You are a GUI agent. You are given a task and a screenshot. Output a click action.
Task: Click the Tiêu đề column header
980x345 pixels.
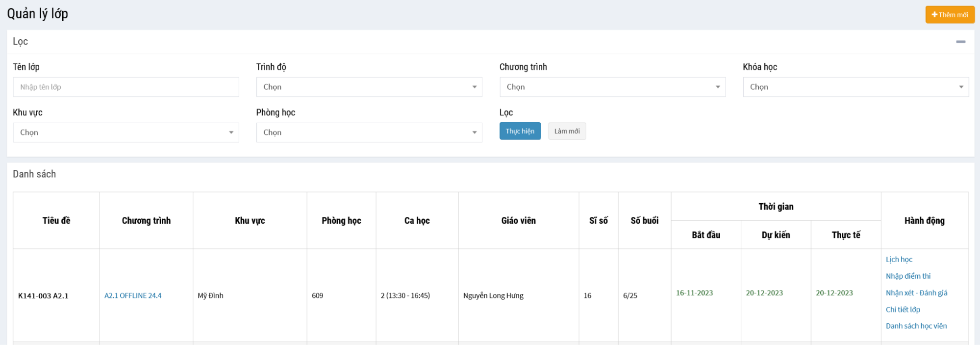(x=56, y=221)
